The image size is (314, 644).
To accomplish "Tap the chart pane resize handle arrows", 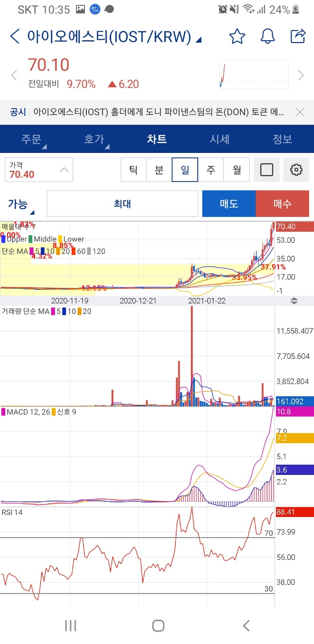I will pyautogui.click(x=294, y=301).
